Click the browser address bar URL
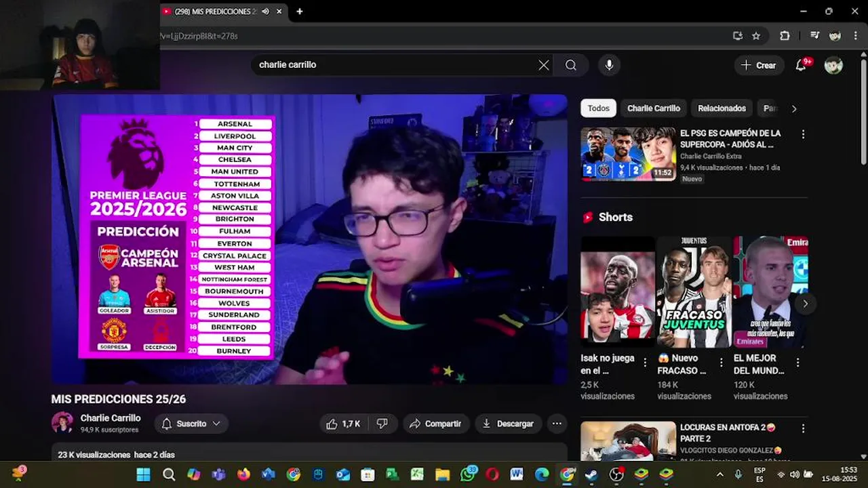Viewport: 868px width, 488px height. click(x=199, y=36)
